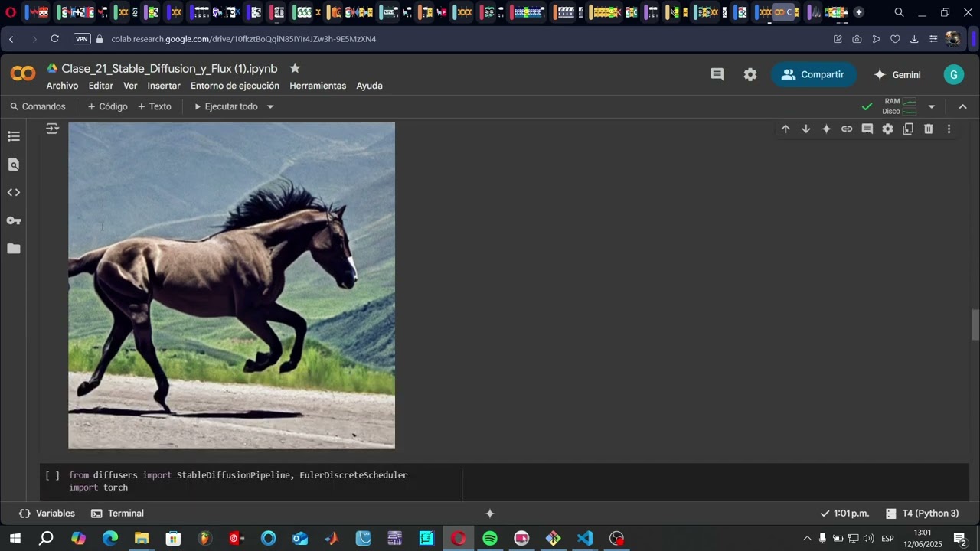Add the page to bookmarks with heart icon
Viewport: 980px width, 551px height.
[x=895, y=39]
